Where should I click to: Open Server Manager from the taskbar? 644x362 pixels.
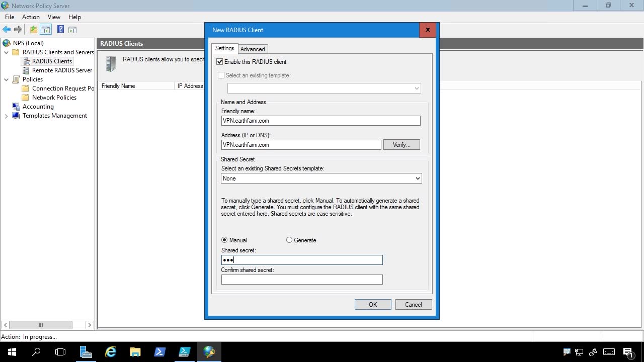pyautogui.click(x=86, y=352)
